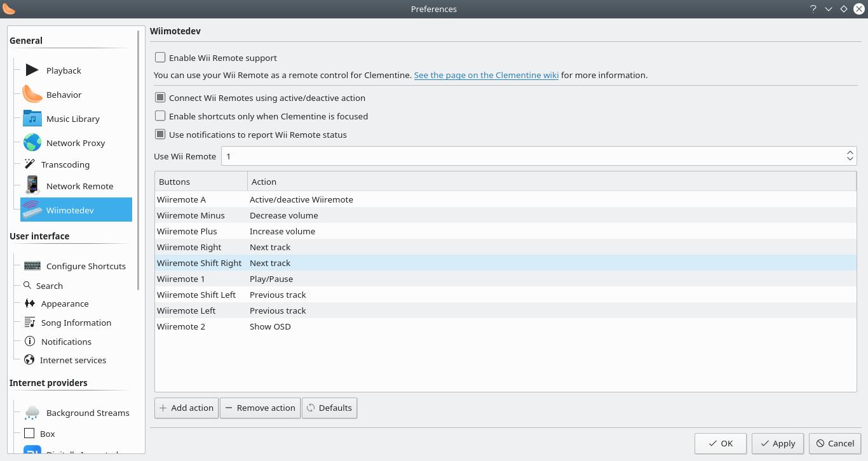868x461 pixels.
Task: Select the Network Remote phone icon
Action: (x=31, y=185)
